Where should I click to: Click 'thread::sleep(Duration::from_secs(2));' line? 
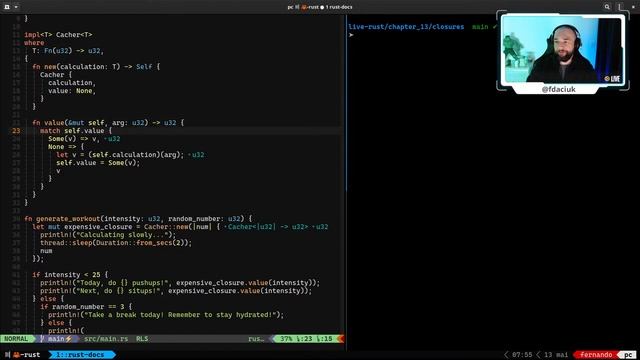pos(116,243)
